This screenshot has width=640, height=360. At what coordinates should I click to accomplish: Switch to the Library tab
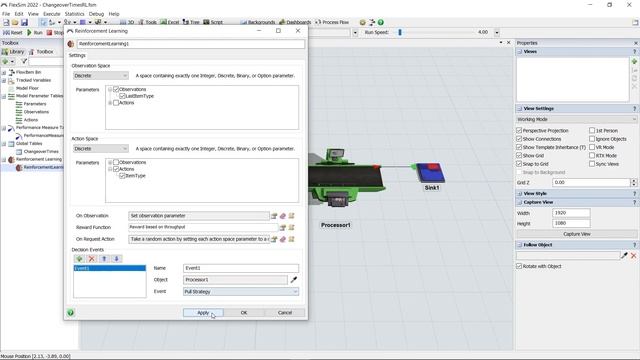point(13,52)
